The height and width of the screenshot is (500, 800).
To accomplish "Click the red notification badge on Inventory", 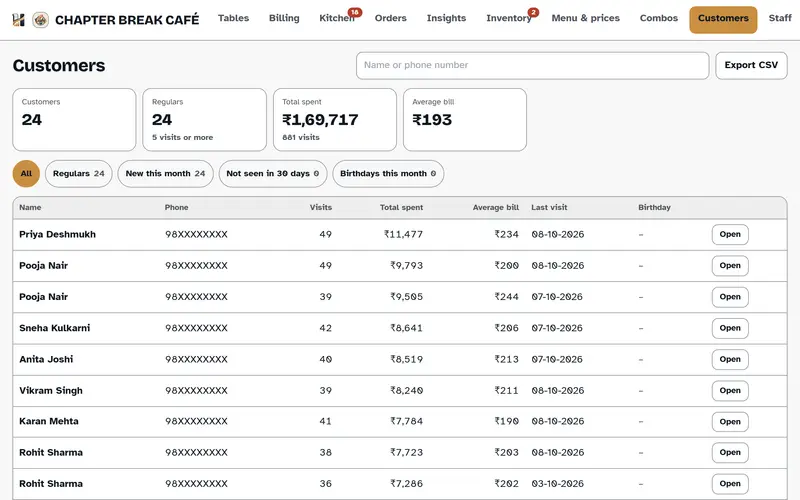I will [x=533, y=12].
